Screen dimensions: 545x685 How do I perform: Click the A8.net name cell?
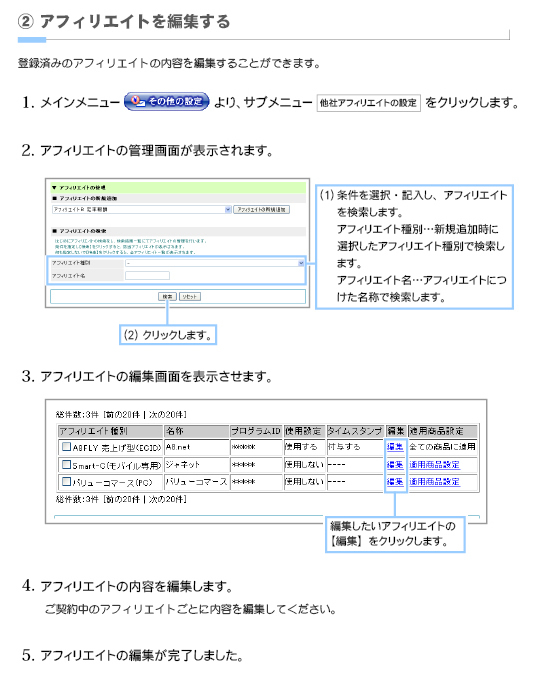pyautogui.click(x=197, y=447)
